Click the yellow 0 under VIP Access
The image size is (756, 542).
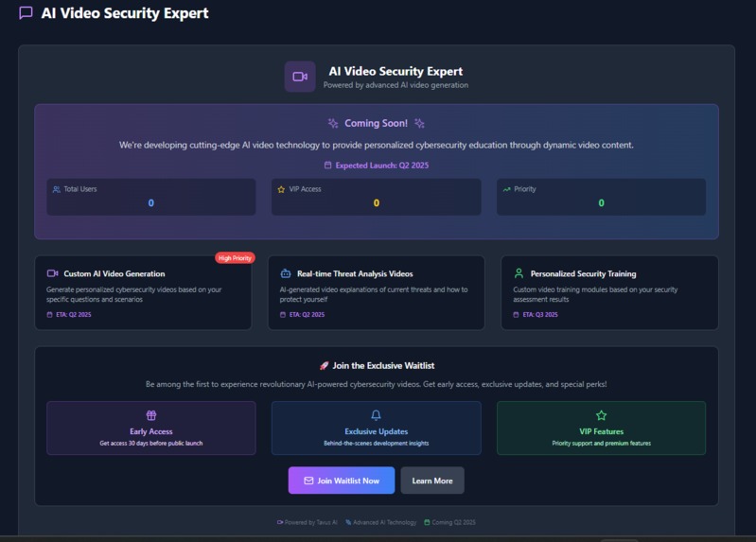point(376,203)
